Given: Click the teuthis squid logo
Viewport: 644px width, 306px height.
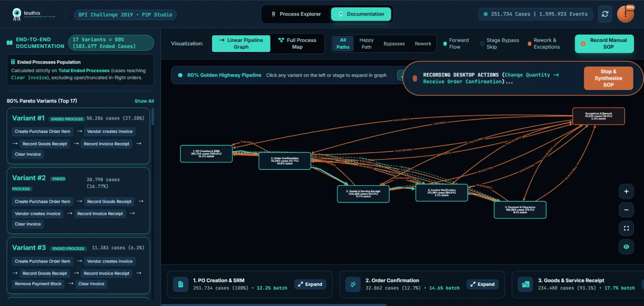Looking at the screenshot, I should 17,14.
